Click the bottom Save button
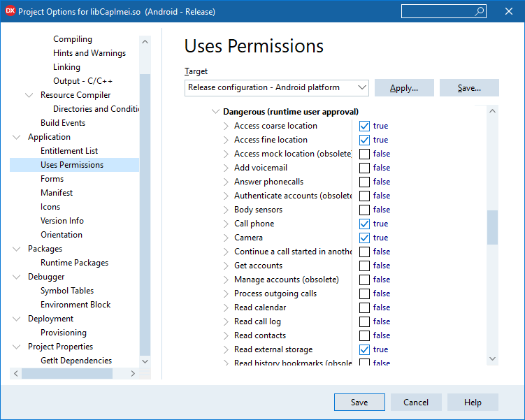The image size is (525, 420). click(359, 402)
